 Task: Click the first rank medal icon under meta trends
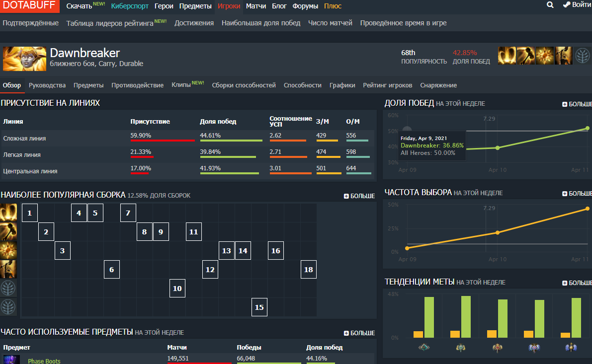(x=423, y=348)
